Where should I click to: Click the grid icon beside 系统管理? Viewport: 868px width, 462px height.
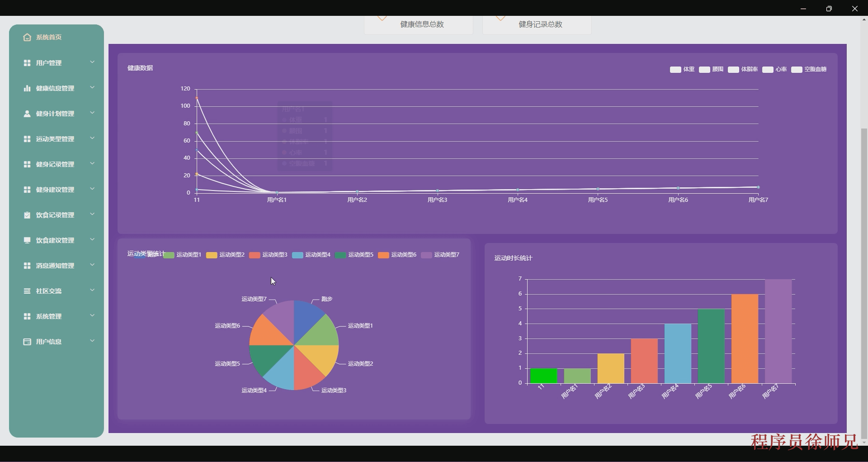tap(27, 316)
